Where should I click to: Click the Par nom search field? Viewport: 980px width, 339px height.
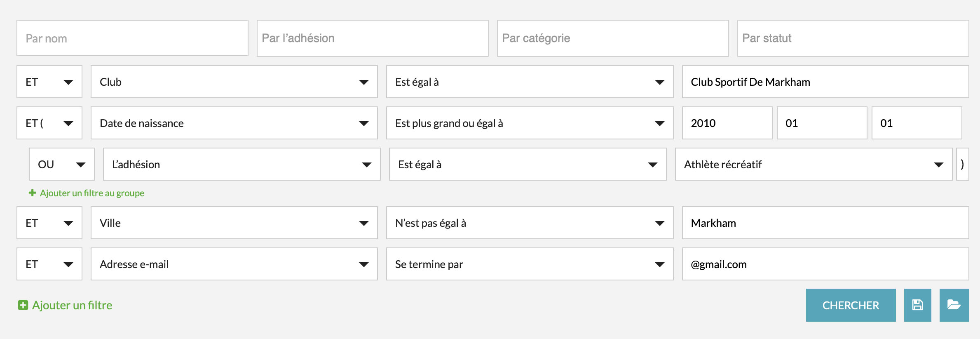pyautogui.click(x=132, y=38)
